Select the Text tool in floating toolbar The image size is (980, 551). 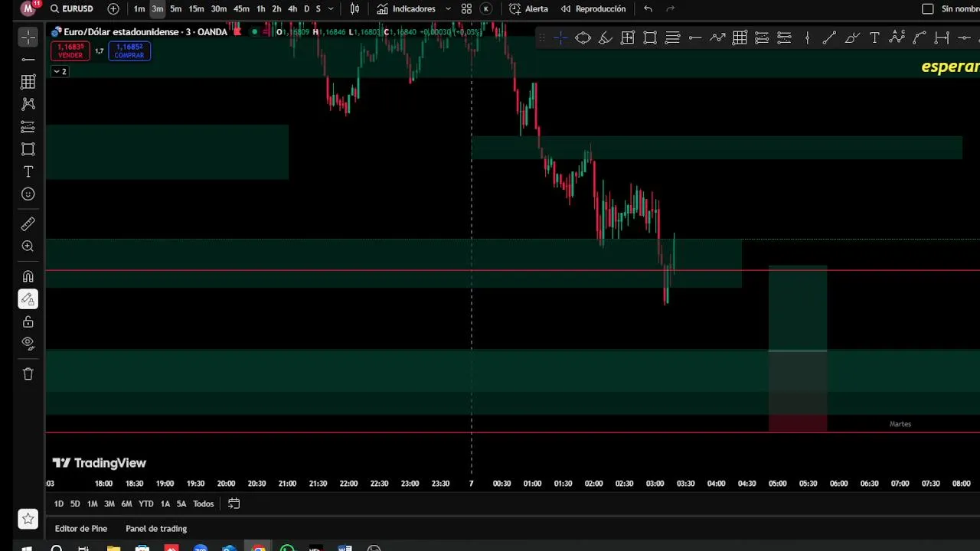click(x=874, y=37)
